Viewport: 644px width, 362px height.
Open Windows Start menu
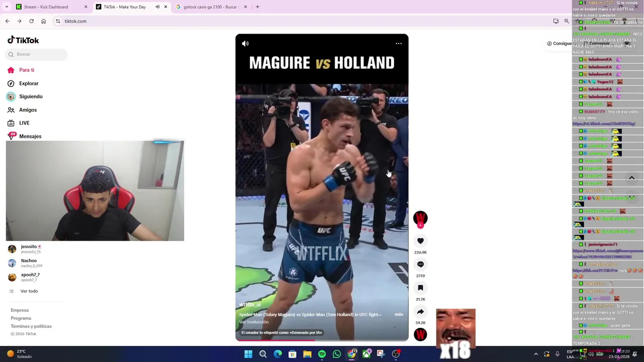248,354
